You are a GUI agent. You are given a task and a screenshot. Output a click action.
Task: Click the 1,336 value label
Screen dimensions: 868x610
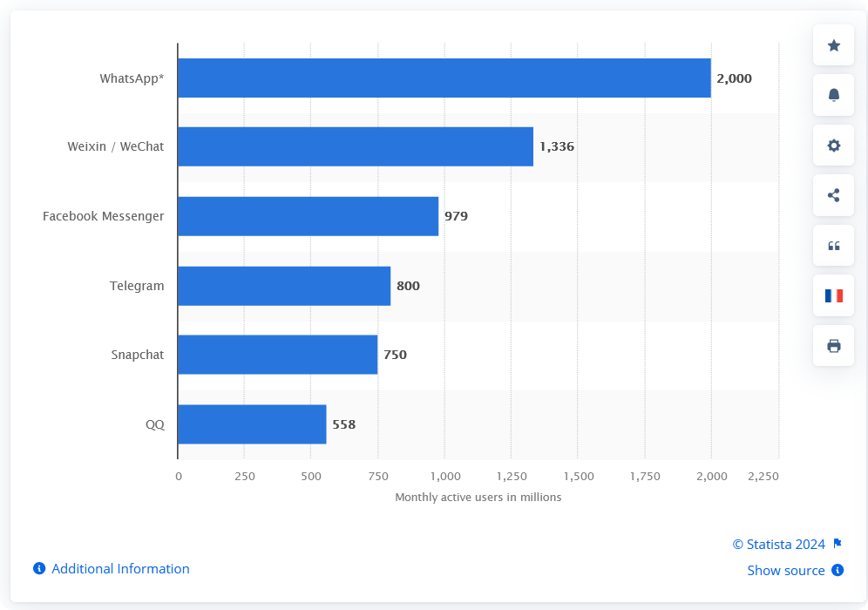(x=557, y=146)
